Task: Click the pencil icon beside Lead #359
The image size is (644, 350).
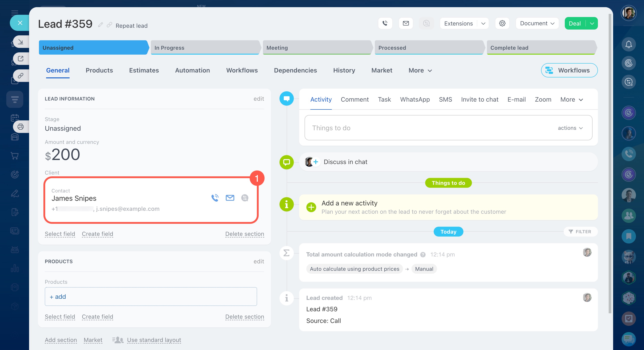Action: [100, 25]
